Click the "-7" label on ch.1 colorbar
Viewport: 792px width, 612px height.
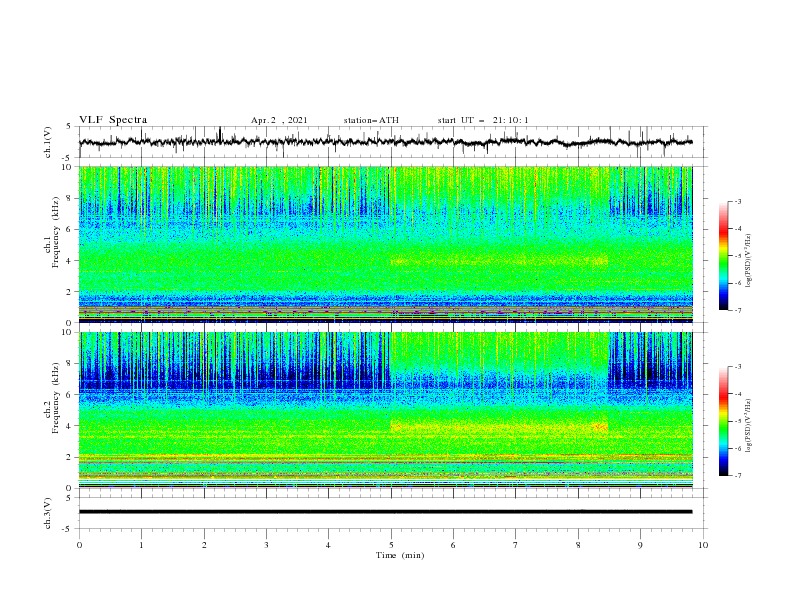(737, 310)
